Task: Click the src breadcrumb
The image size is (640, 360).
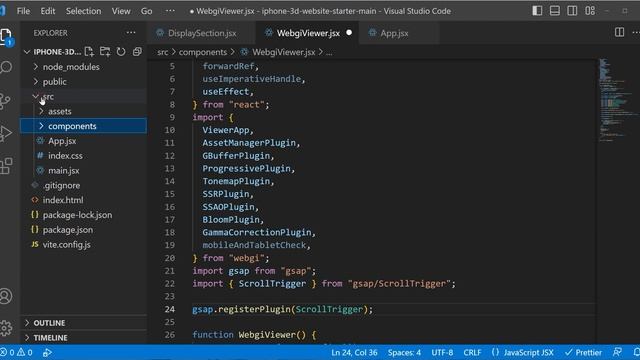Action: pos(162,52)
